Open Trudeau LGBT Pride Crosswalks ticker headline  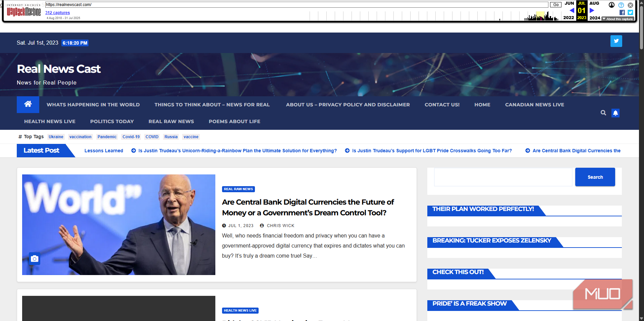[x=432, y=151]
